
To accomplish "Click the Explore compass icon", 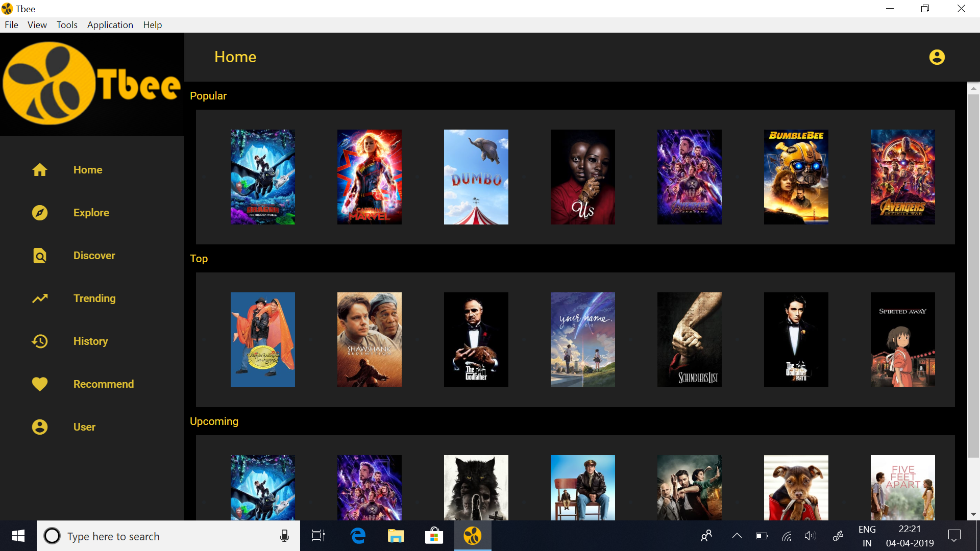I will [x=40, y=213].
